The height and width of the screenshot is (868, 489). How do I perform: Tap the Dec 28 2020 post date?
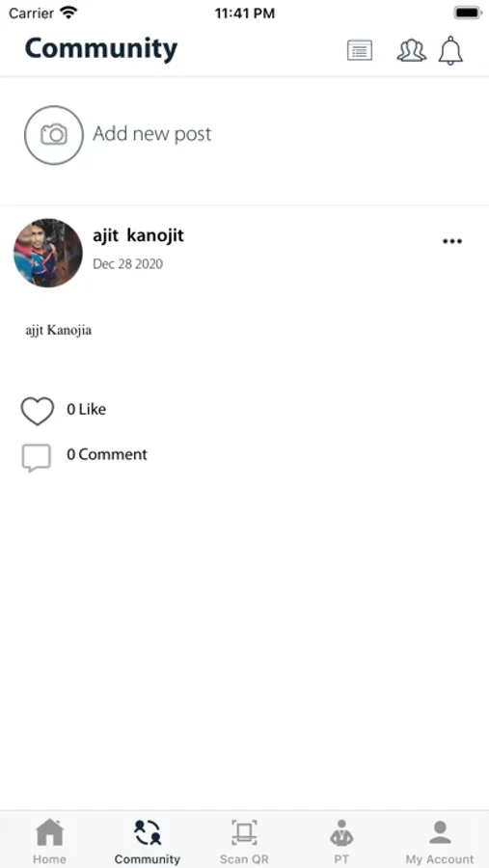click(128, 264)
